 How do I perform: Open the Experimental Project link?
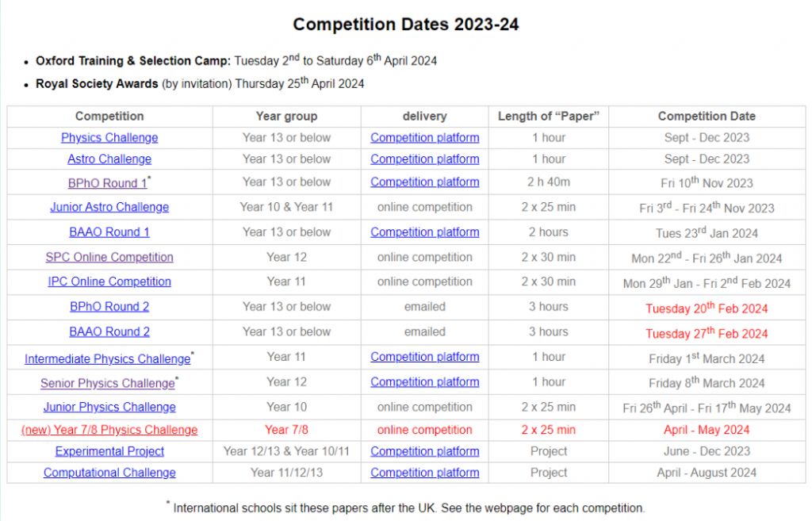(x=109, y=452)
